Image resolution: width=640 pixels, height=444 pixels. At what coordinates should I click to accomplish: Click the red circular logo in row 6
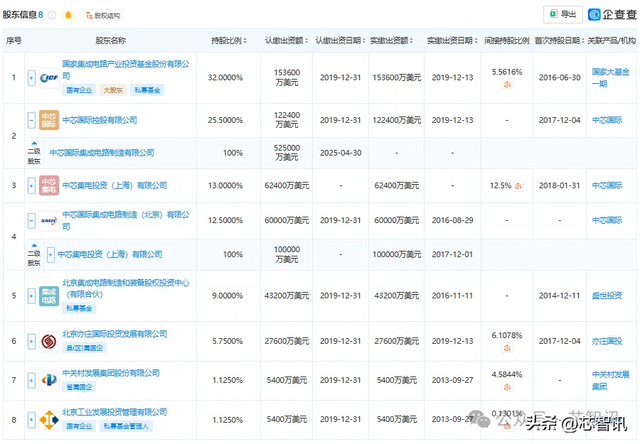49,341
